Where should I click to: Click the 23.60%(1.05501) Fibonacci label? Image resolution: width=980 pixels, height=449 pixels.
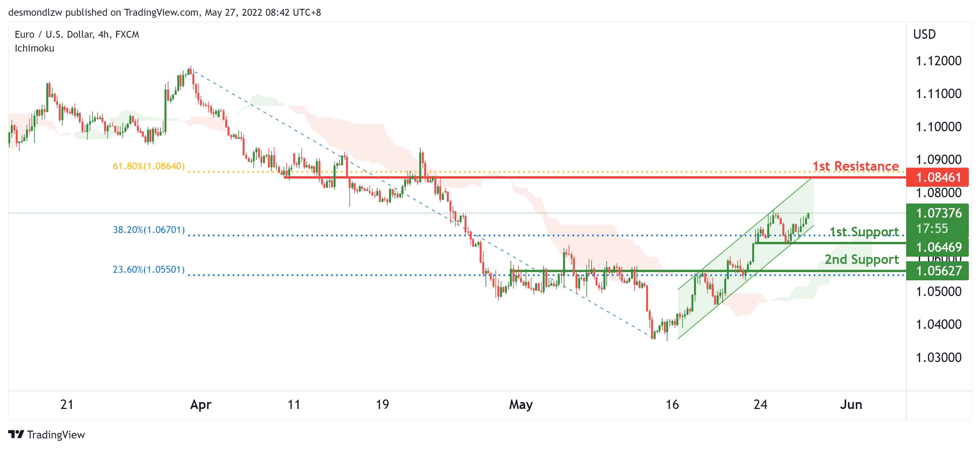[x=148, y=269]
